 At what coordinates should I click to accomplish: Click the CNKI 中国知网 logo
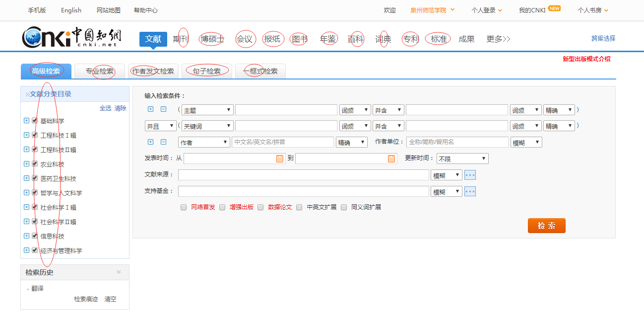(71, 37)
